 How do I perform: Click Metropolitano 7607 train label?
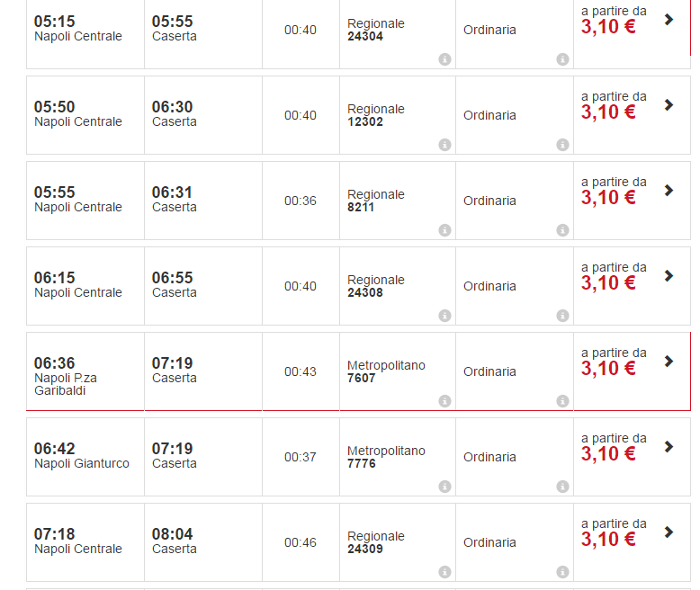(x=386, y=371)
